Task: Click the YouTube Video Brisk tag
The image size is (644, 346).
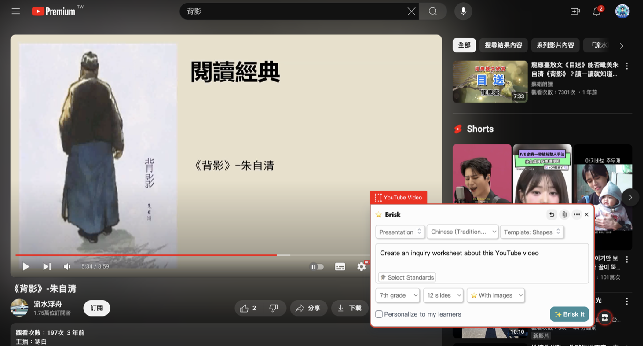Action: click(399, 197)
